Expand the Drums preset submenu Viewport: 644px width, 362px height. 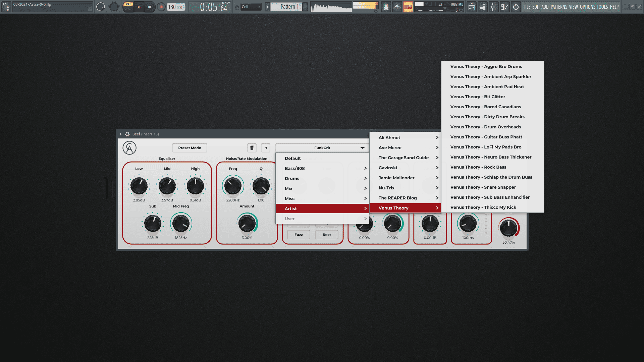[322, 178]
